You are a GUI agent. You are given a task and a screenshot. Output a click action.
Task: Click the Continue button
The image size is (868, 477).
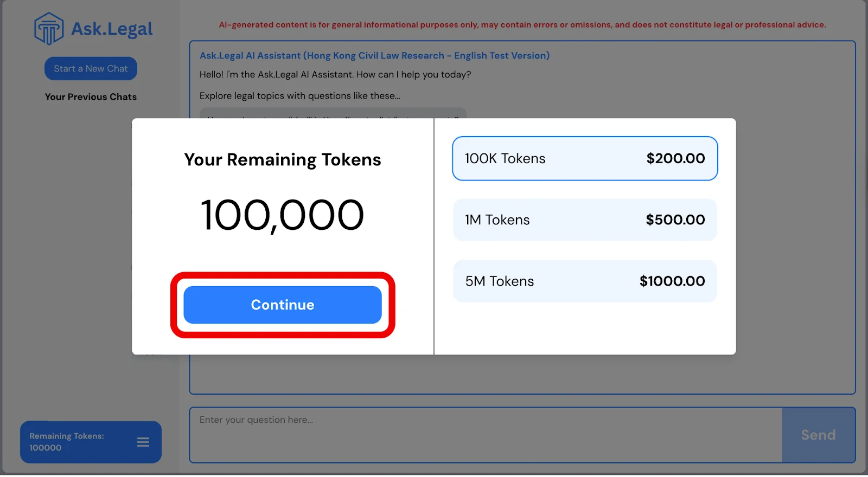[283, 305]
